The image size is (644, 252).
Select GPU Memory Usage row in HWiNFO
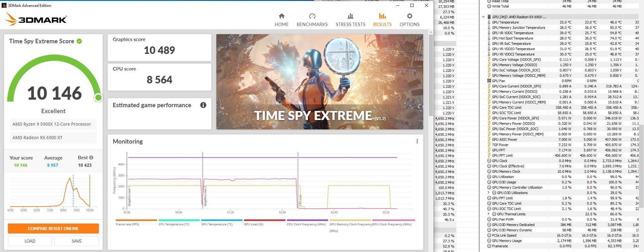click(x=562, y=241)
